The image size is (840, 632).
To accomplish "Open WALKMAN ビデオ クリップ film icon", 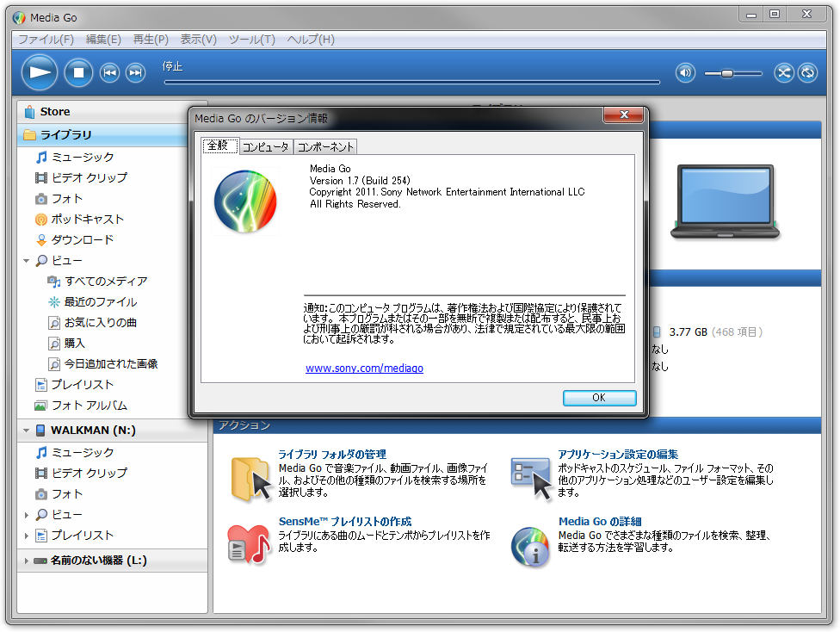I will [40, 474].
